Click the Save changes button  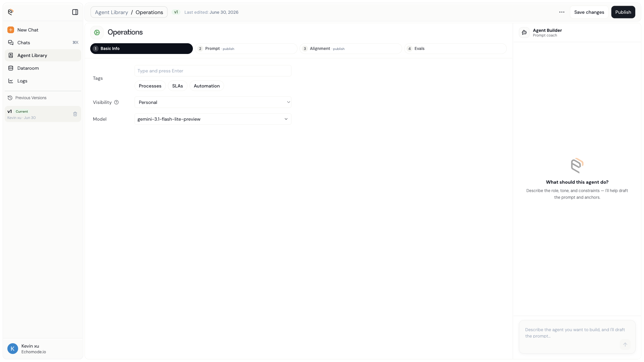click(589, 12)
